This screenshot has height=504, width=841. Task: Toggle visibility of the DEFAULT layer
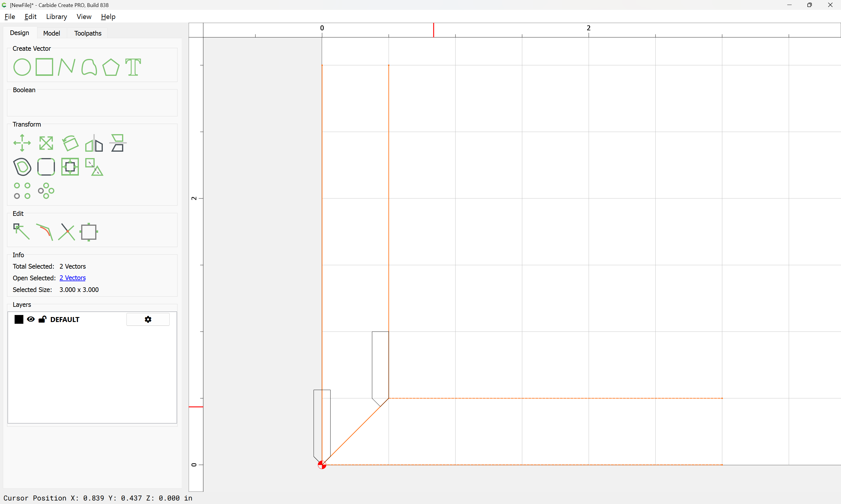pyautogui.click(x=31, y=319)
